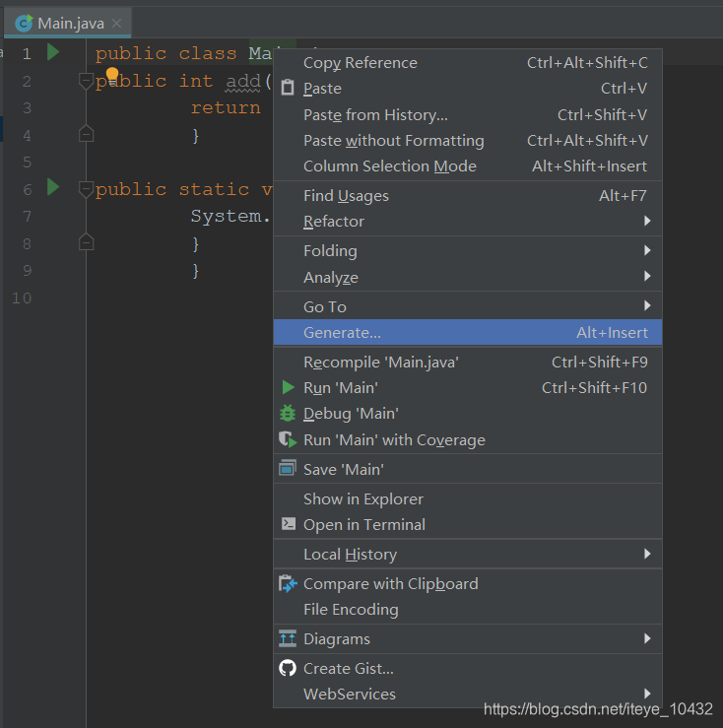Click the 'add' method name on line 2
Viewport: 723px width, 728px height.
[243, 82]
